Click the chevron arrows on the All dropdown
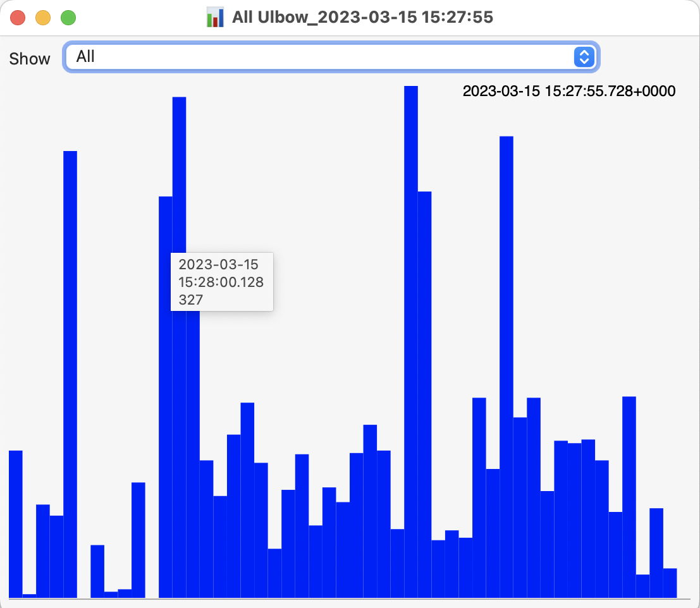 [x=584, y=58]
